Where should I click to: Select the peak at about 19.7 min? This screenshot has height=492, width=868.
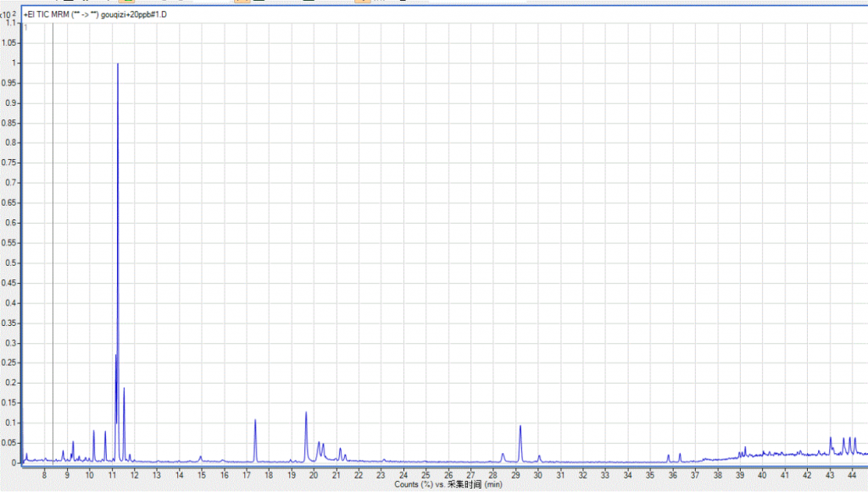click(306, 415)
